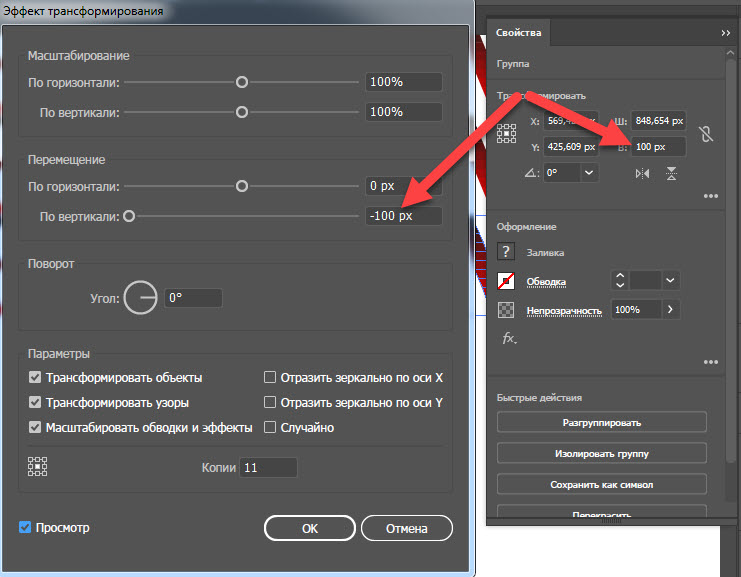This screenshot has height=577, width=741.
Task: Uncheck Трансформировать объекты checkbox
Action: pos(34,377)
